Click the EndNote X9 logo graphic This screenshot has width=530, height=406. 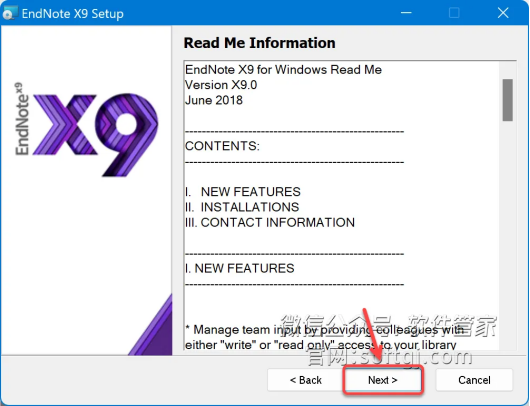point(86,130)
